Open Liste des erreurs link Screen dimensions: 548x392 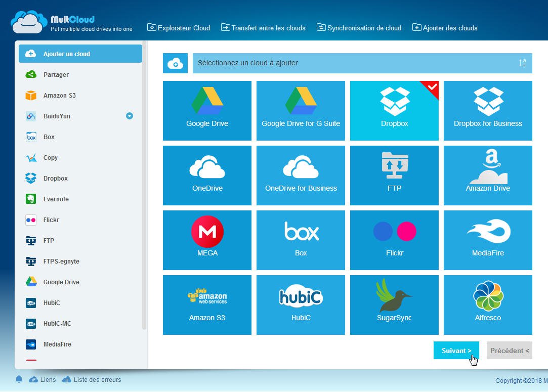click(92, 380)
